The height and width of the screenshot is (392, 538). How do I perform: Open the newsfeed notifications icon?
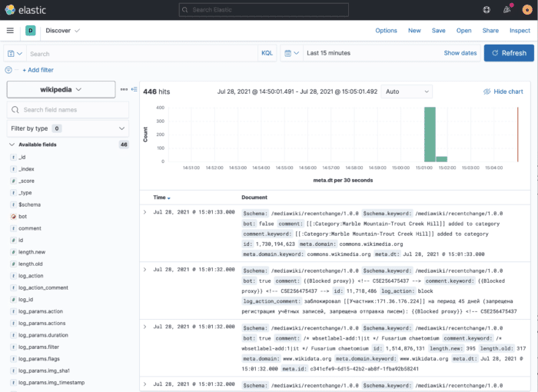pyautogui.click(x=507, y=10)
